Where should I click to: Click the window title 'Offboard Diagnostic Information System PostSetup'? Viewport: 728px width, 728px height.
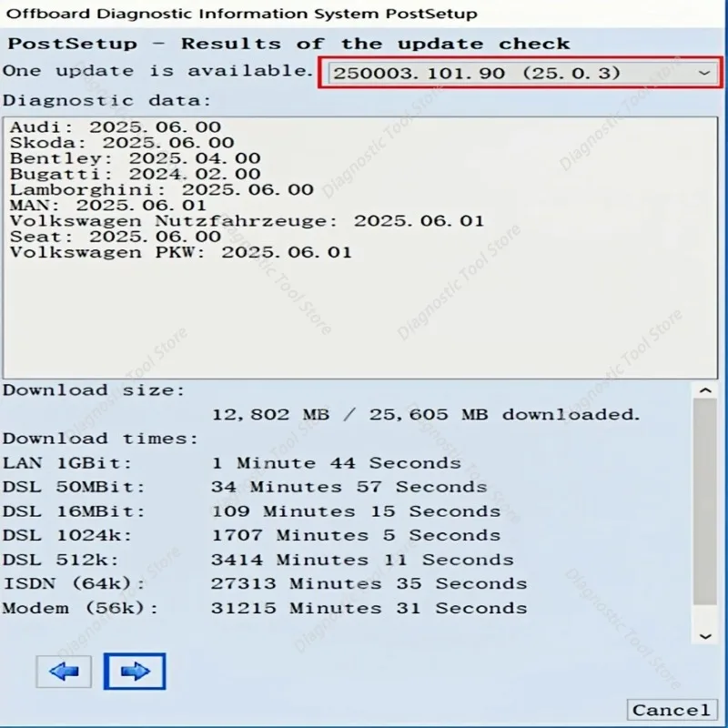coord(241,14)
